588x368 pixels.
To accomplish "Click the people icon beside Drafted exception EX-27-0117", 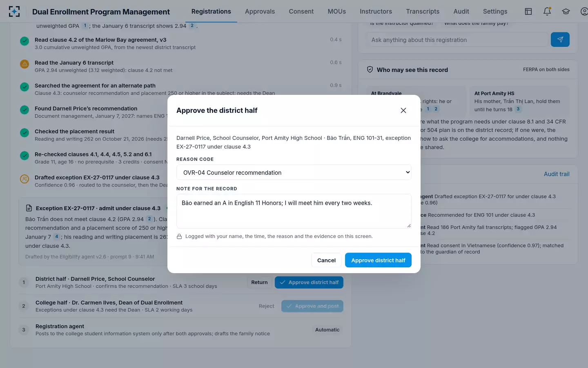I will pyautogui.click(x=24, y=179).
